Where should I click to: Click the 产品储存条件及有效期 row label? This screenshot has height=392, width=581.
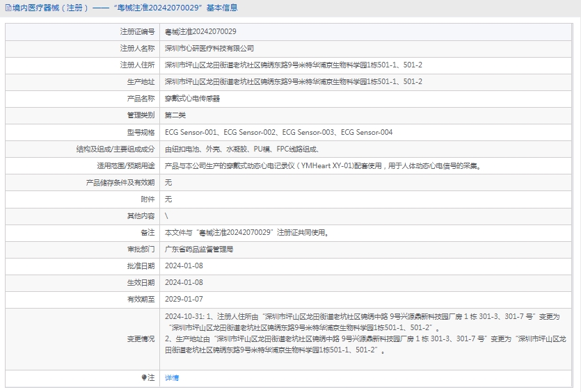click(x=119, y=182)
